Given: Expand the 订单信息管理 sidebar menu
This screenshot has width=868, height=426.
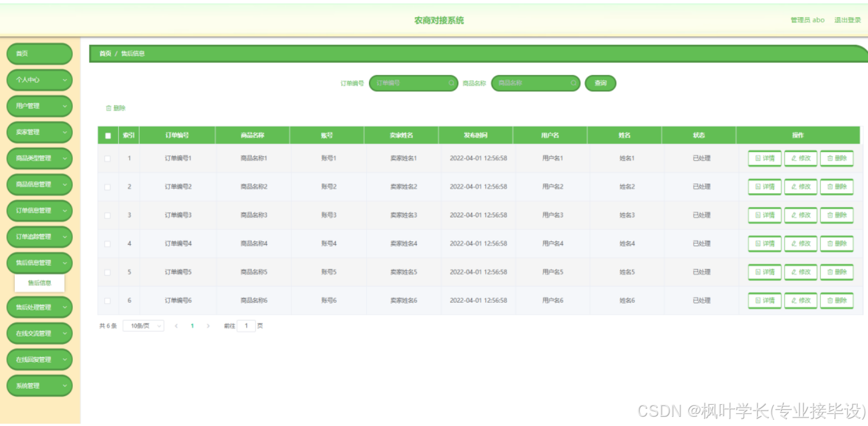Looking at the screenshot, I should click(x=40, y=210).
